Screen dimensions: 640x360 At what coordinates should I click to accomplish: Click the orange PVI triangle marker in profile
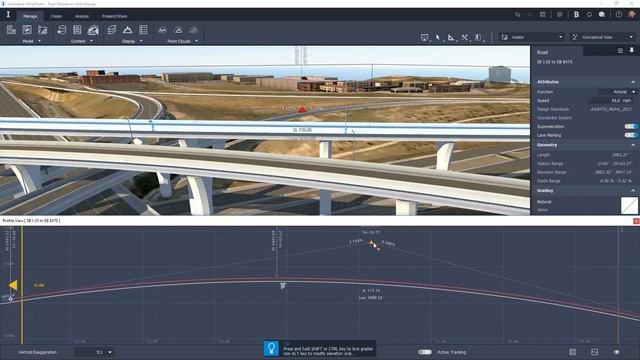pos(371,242)
